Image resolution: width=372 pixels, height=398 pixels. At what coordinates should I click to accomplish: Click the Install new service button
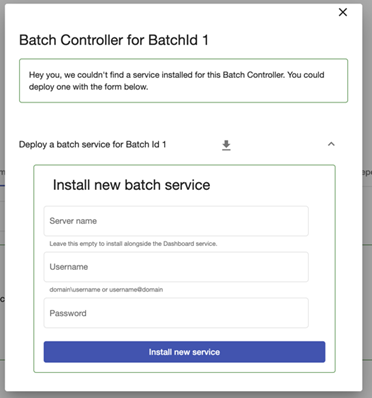184,352
